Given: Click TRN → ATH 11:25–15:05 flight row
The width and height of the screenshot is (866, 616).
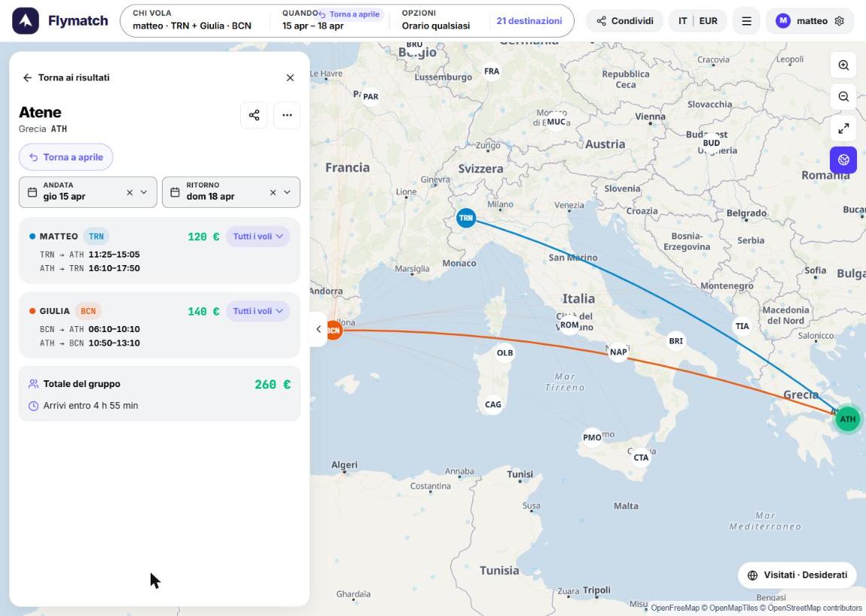Looking at the screenshot, I should coord(90,255).
